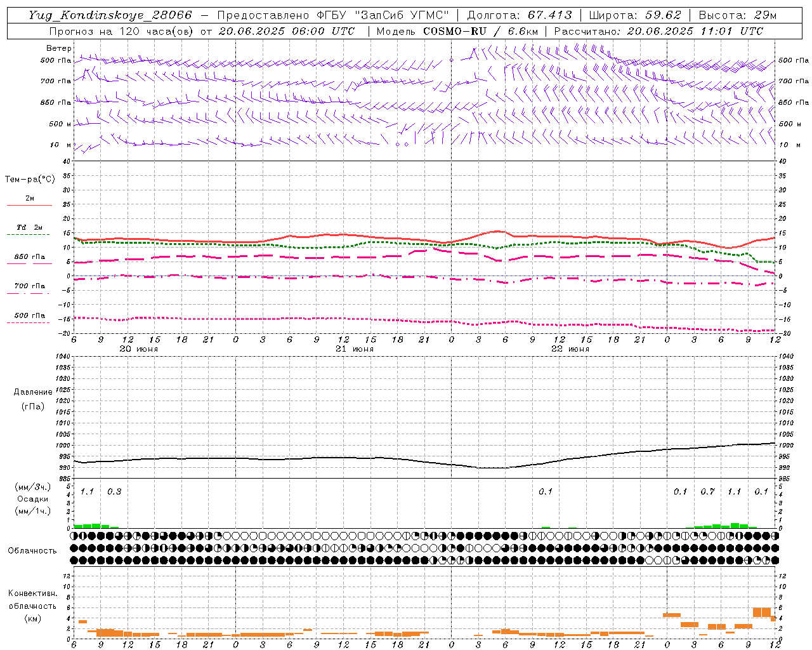Viewport: 812px width, 650px height.
Task: Click the Td 2м dew point legend
Action: pyautogui.click(x=29, y=230)
